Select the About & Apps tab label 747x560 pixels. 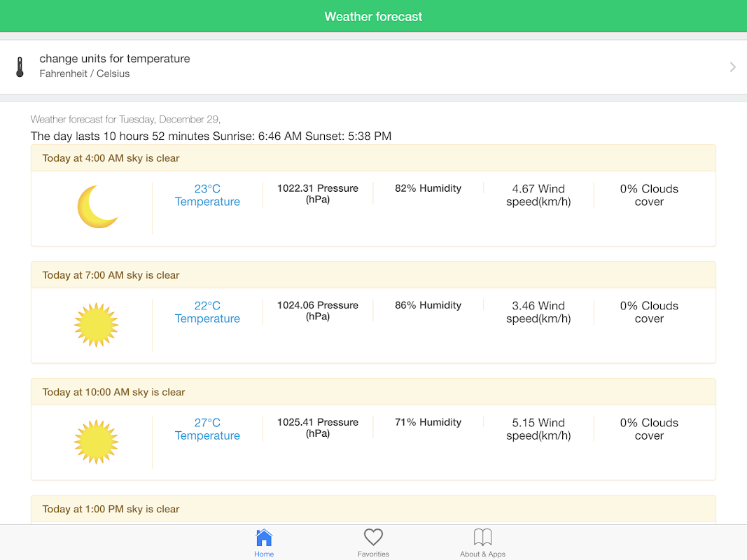tap(483, 554)
